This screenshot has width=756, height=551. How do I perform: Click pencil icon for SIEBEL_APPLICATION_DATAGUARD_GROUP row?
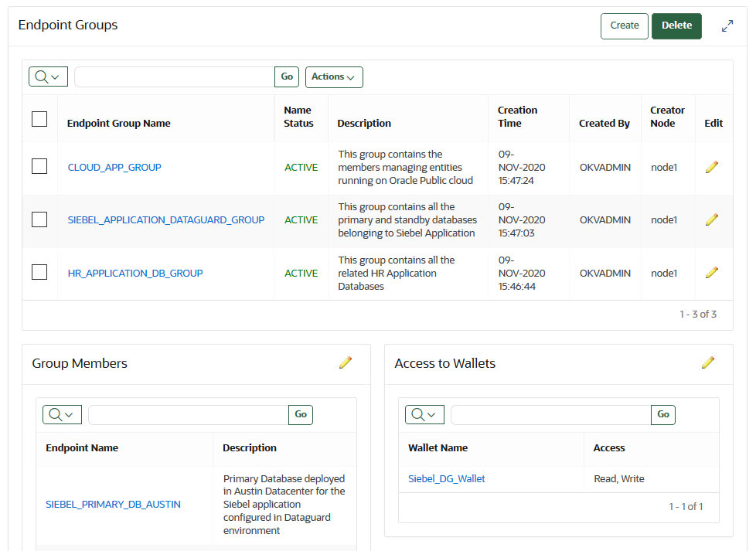point(712,219)
